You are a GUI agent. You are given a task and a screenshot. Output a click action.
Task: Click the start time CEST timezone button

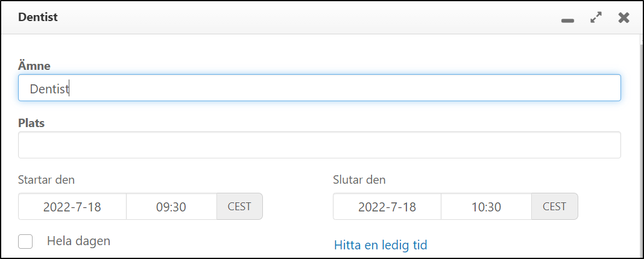(x=239, y=207)
